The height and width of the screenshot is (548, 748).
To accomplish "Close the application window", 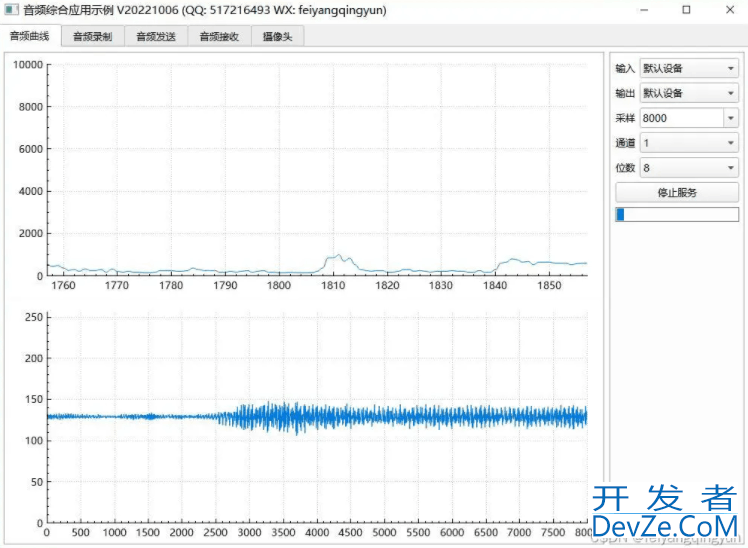I will click(730, 10).
